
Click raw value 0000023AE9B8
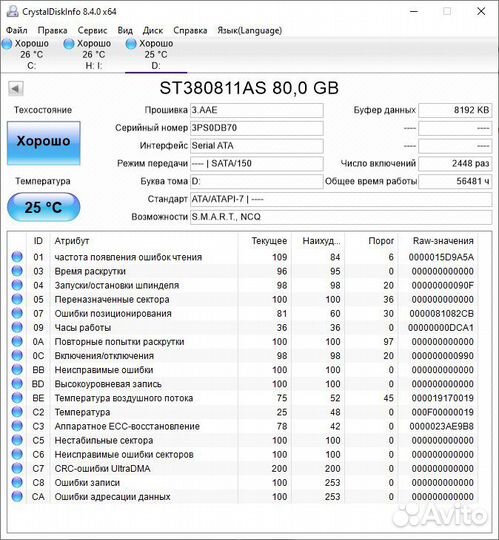(x=441, y=426)
